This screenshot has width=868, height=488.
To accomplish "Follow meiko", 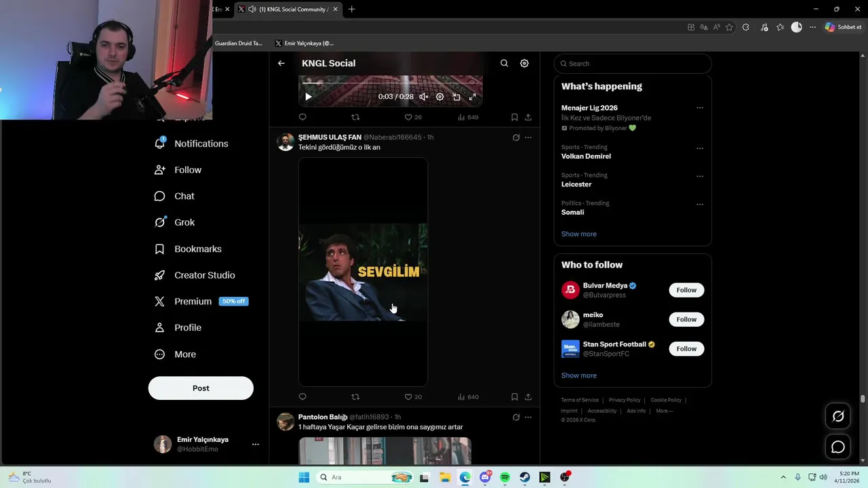I will click(x=686, y=319).
